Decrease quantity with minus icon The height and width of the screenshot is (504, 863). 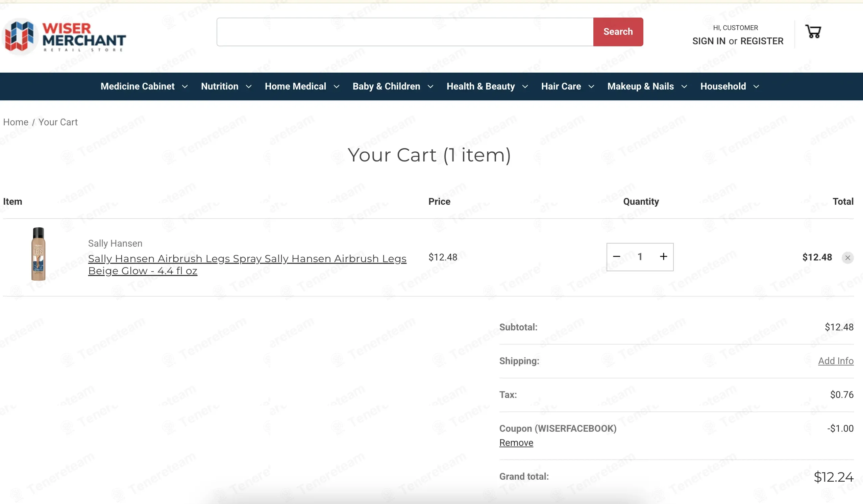[616, 256]
